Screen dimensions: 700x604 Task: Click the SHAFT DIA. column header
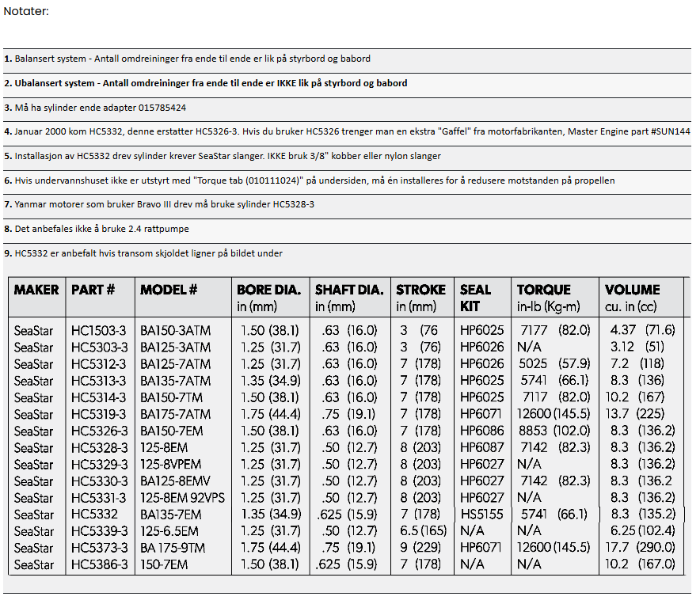click(349, 298)
